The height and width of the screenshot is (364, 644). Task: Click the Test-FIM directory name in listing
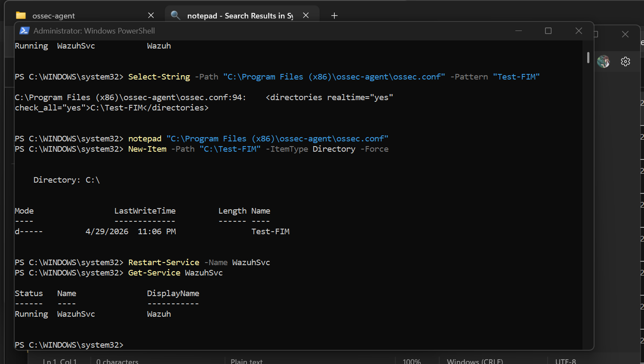point(271,231)
